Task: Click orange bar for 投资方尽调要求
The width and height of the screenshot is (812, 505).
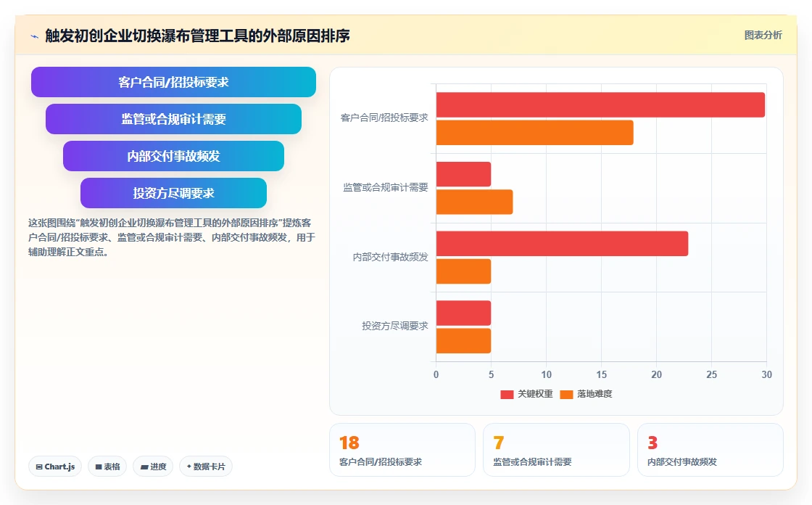Action: 463,340
